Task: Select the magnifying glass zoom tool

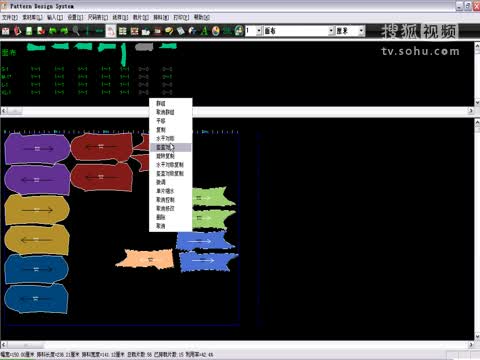Action: click(76, 31)
